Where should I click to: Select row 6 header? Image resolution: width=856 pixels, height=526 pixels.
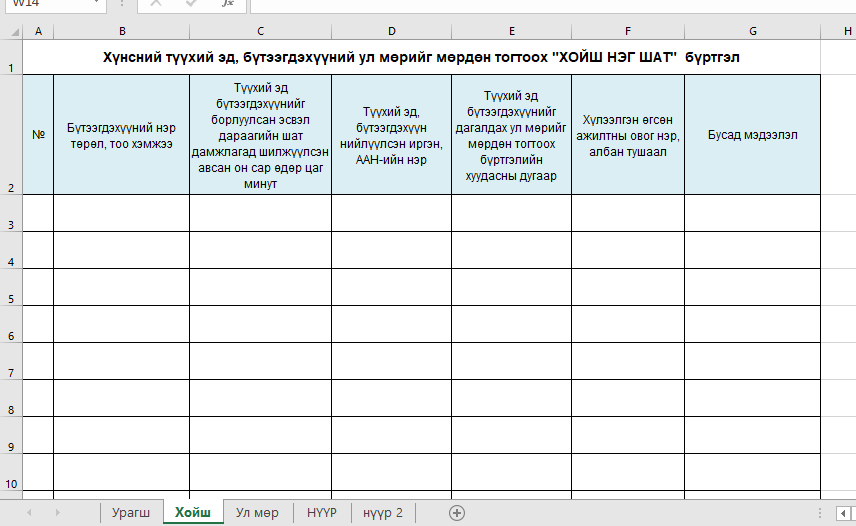[11, 325]
